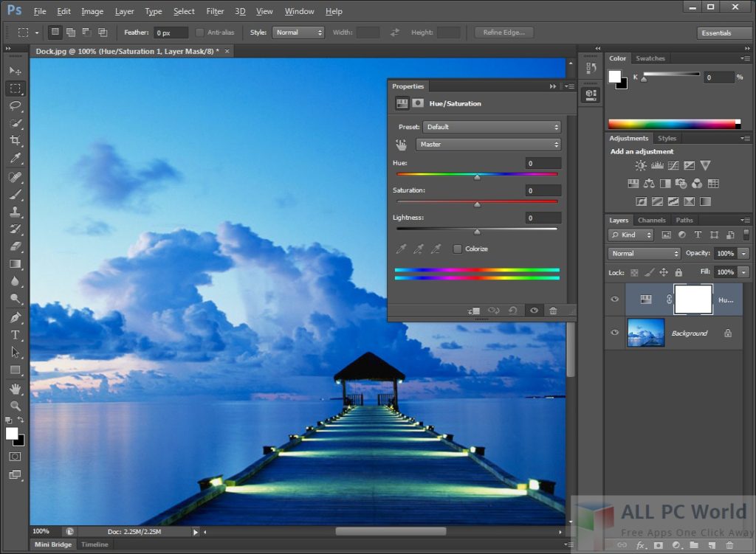Open the Kind filter dropdown

(631, 235)
